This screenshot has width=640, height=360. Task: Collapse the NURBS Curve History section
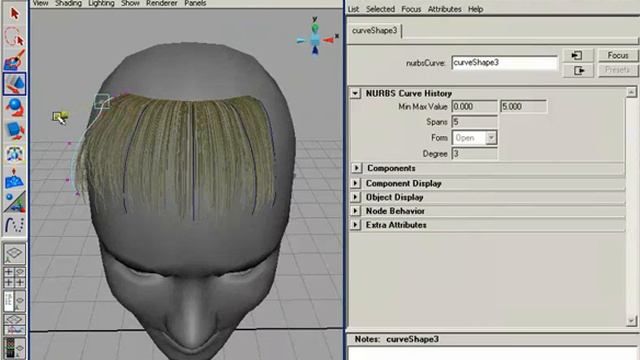click(355, 93)
